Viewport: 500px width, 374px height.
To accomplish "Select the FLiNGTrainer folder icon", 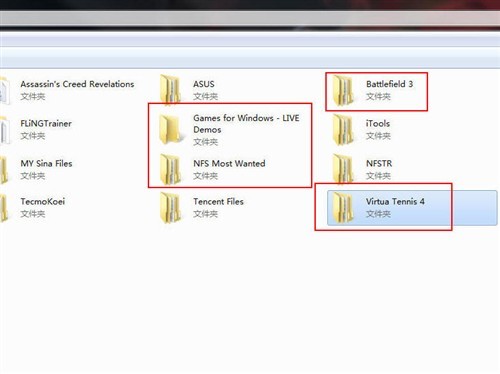I will click(5, 129).
